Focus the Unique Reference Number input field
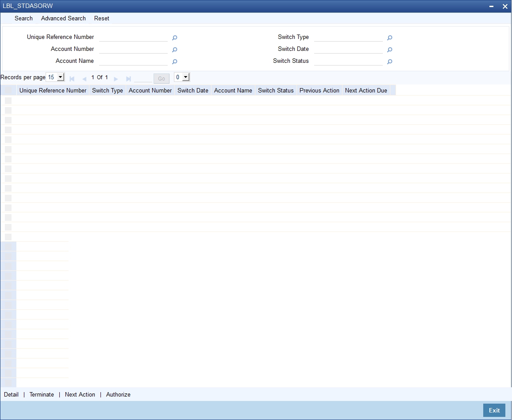Viewport: 512px width, 420px height. [133, 37]
